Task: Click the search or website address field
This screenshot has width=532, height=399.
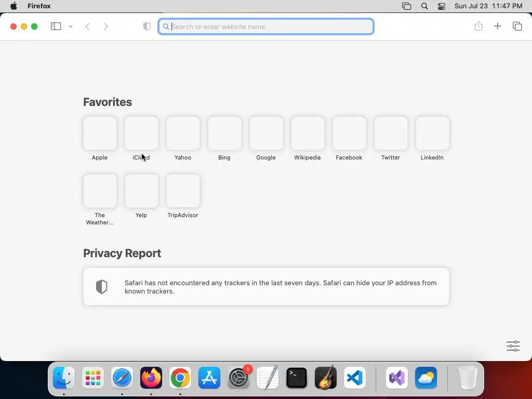Action: (x=266, y=26)
